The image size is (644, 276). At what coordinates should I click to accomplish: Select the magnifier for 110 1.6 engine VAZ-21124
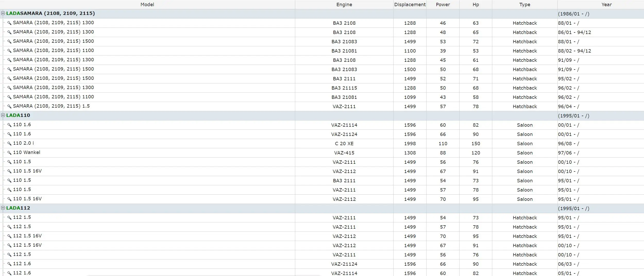(x=9, y=134)
